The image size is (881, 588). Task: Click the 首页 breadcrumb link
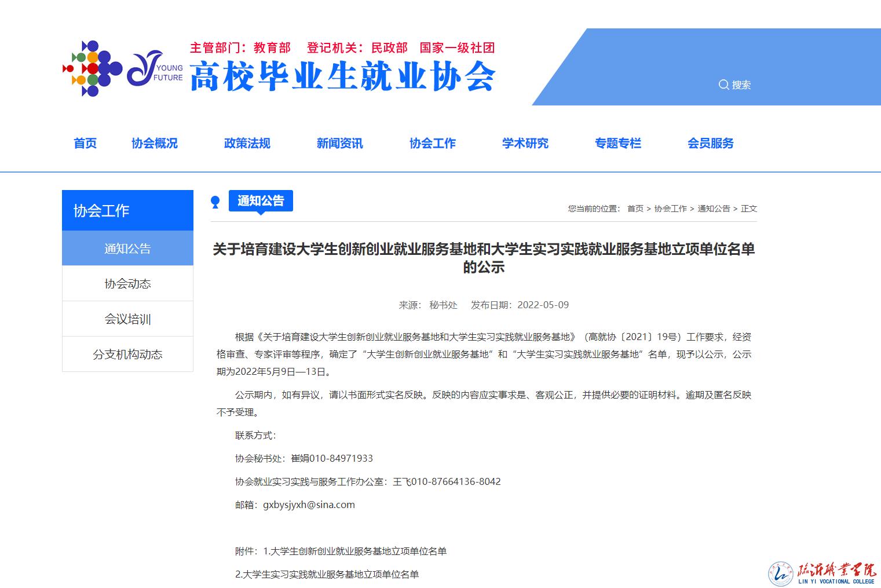click(635, 209)
